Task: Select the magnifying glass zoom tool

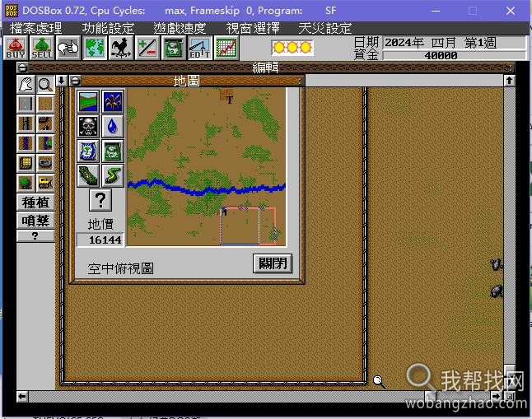Action: [x=45, y=84]
